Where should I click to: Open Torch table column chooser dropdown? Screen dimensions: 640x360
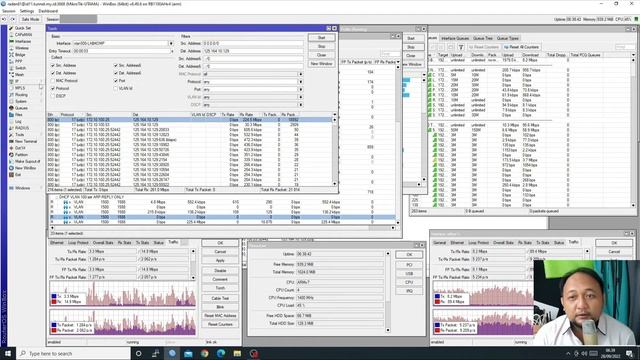point(335,115)
